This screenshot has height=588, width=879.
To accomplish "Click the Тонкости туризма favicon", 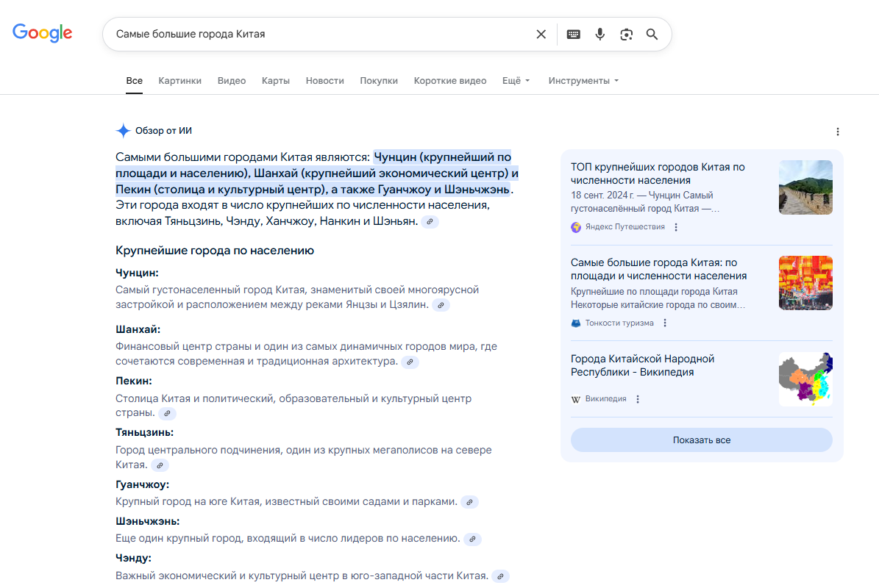I will [575, 322].
